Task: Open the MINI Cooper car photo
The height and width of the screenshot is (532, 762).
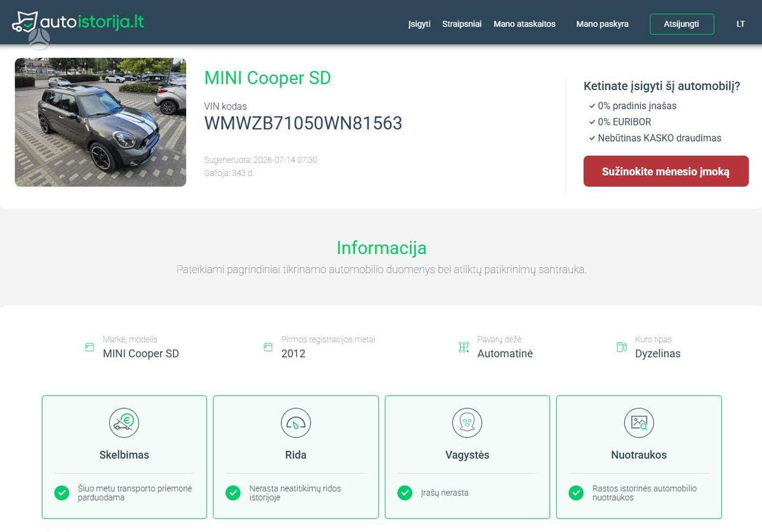Action: point(100,123)
